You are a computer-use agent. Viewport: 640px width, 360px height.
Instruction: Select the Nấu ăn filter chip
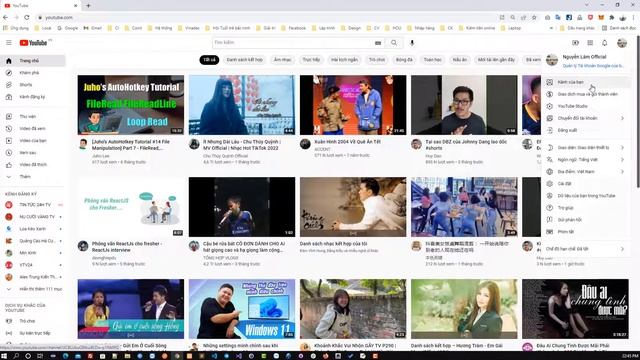click(x=459, y=60)
